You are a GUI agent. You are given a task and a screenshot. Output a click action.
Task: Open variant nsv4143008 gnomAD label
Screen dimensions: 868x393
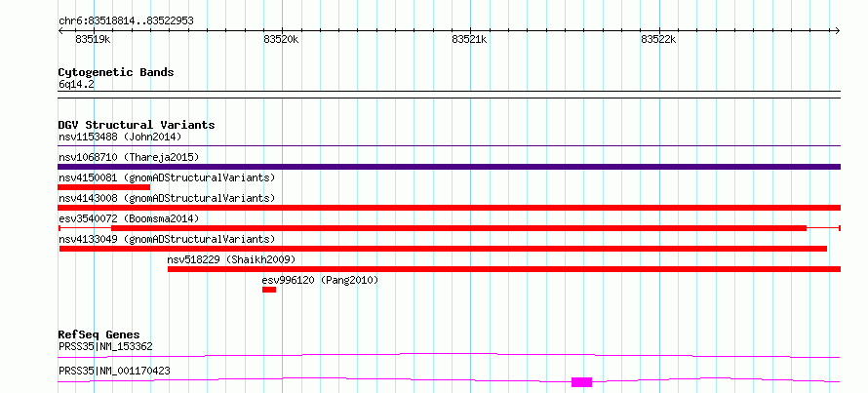[167, 198]
